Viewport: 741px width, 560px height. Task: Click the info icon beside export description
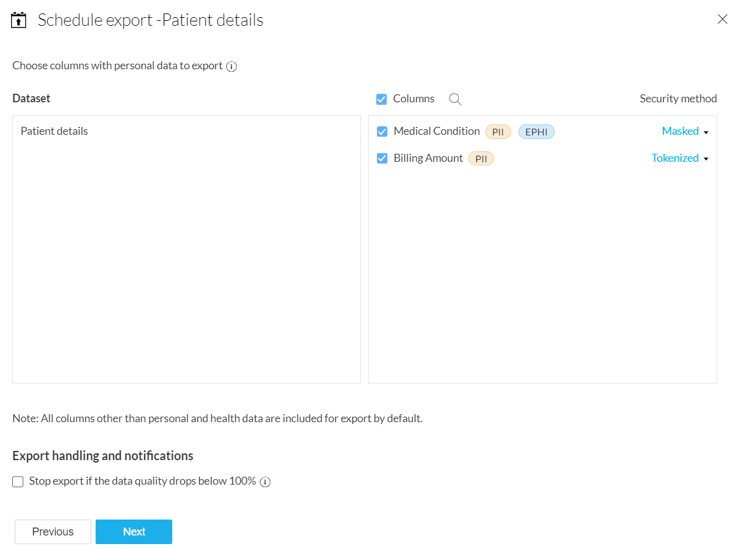click(x=232, y=67)
